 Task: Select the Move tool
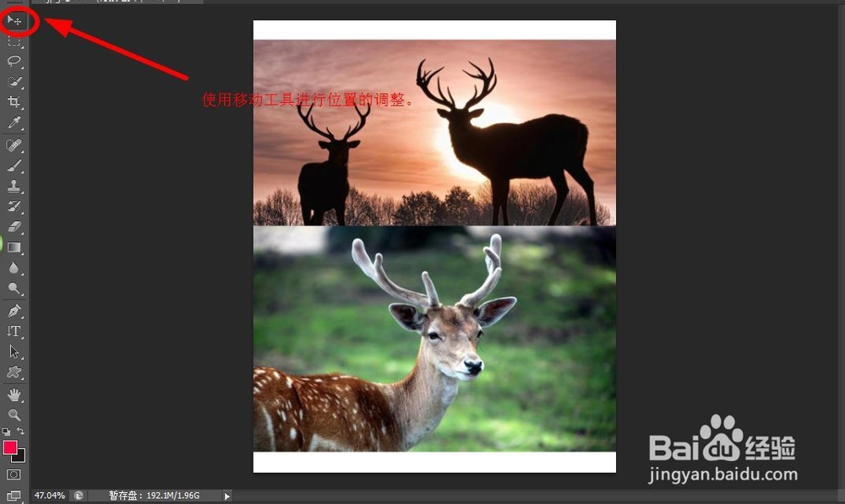[x=14, y=20]
